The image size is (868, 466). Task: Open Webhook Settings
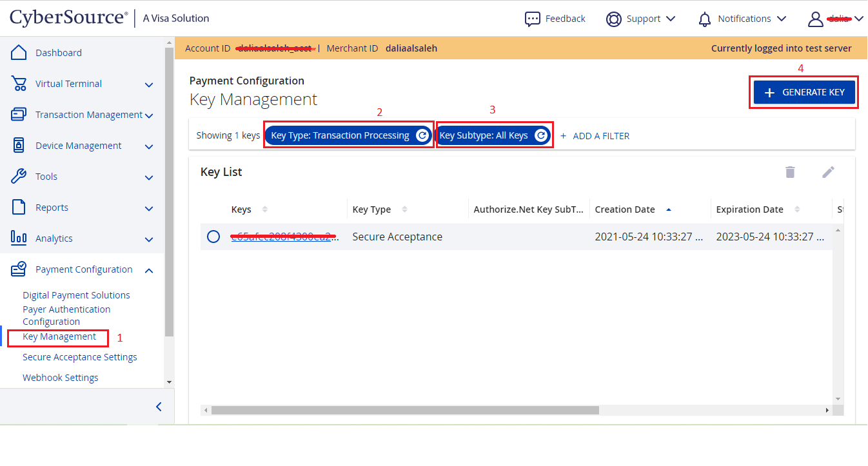pyautogui.click(x=61, y=378)
